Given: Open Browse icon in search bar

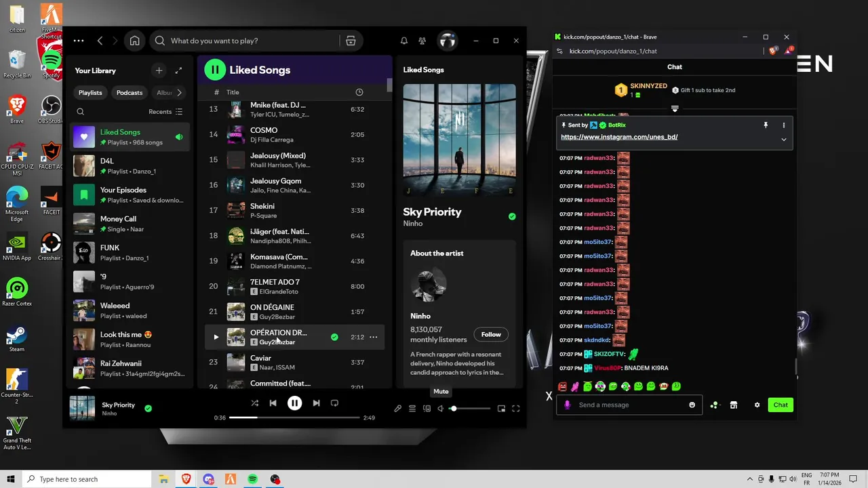Looking at the screenshot, I should pos(351,41).
